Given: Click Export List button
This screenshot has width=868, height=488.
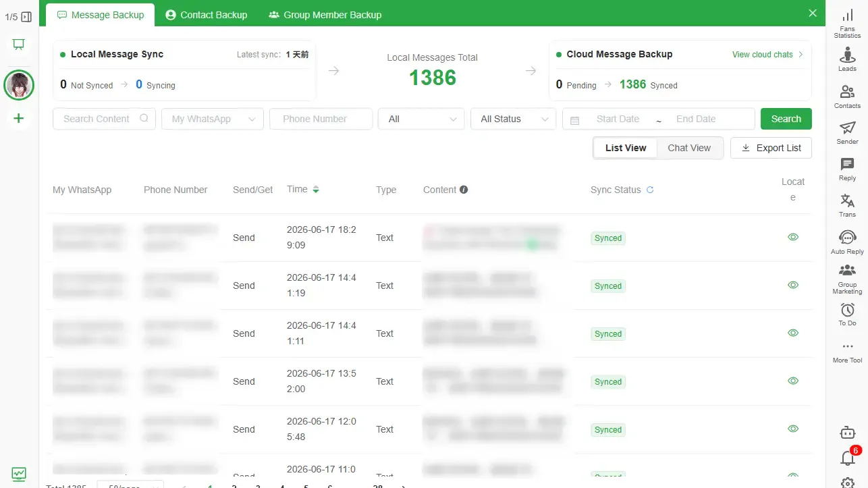Looking at the screenshot, I should tap(771, 148).
